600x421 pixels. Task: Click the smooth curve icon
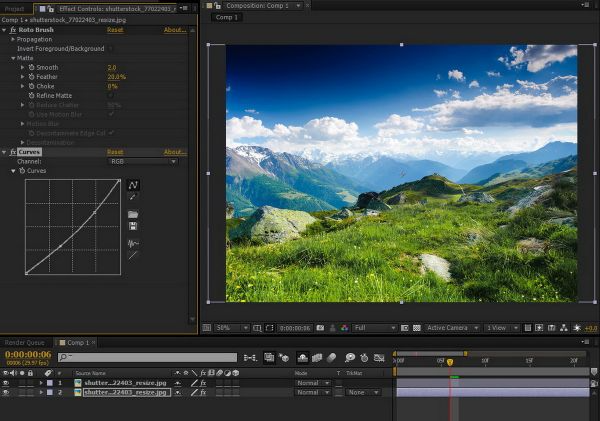pyautogui.click(x=132, y=242)
